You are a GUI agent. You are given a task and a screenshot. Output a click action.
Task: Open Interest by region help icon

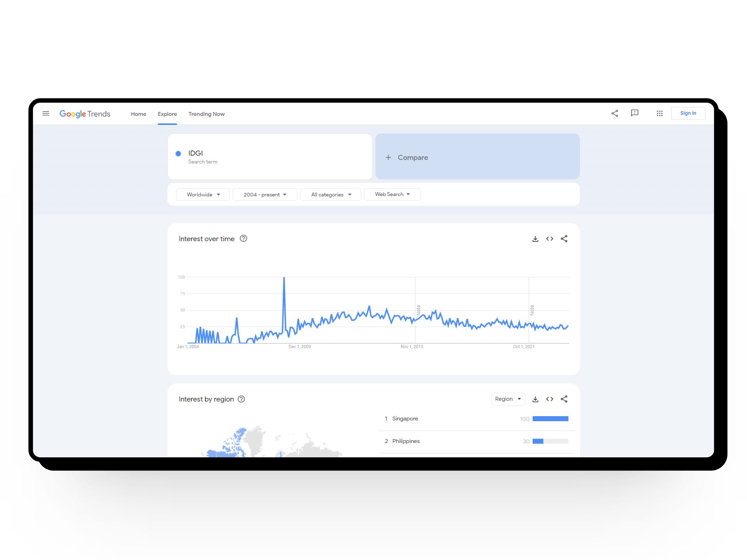coord(241,399)
